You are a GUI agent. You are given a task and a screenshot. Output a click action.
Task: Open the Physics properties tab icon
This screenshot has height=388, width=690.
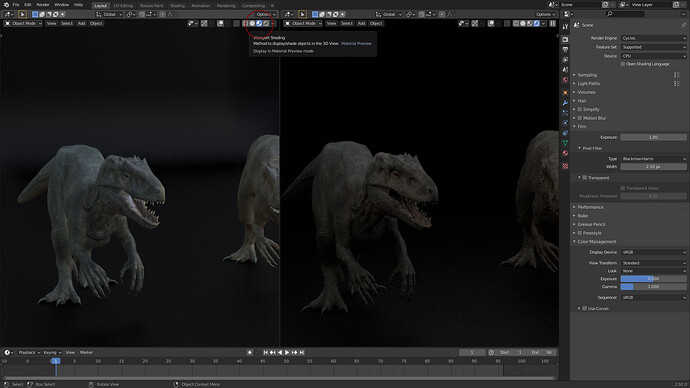pos(565,123)
